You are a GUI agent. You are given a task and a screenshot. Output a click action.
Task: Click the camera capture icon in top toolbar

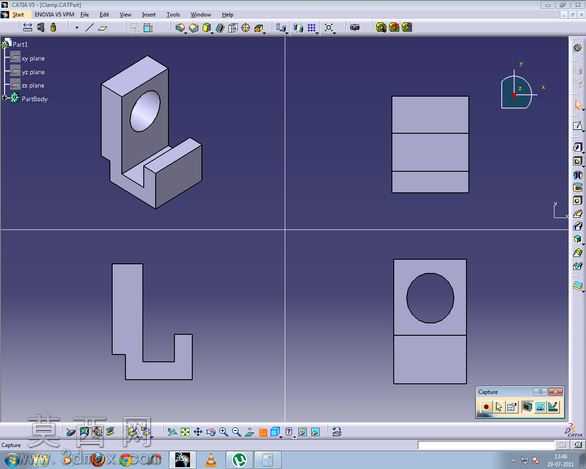pyautogui.click(x=355, y=27)
